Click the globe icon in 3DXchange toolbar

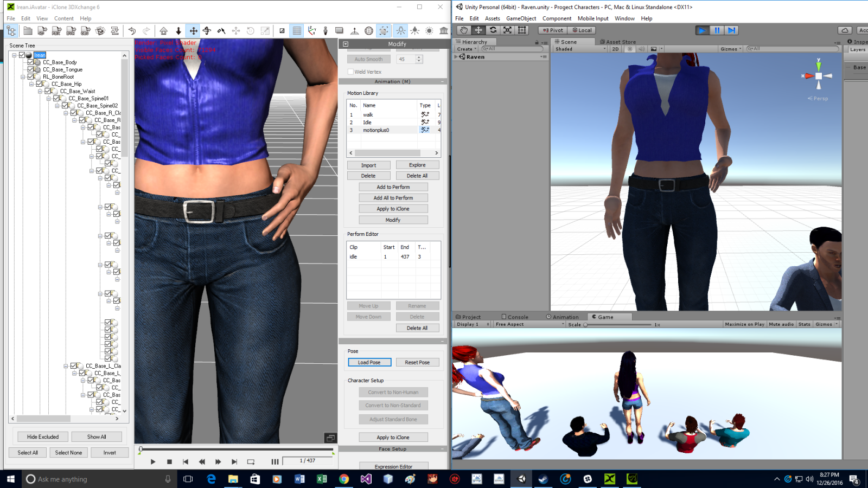pyautogui.click(x=369, y=31)
